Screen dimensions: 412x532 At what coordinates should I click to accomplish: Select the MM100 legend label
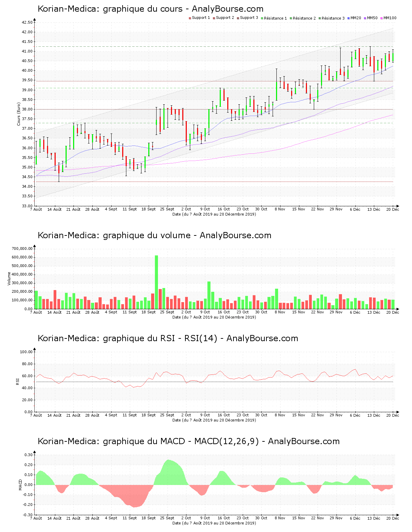point(390,18)
